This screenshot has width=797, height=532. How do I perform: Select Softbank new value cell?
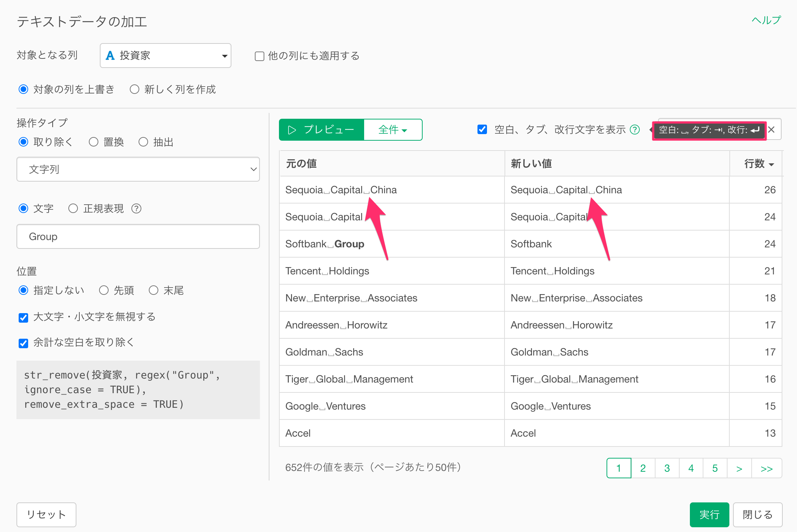(x=617, y=244)
